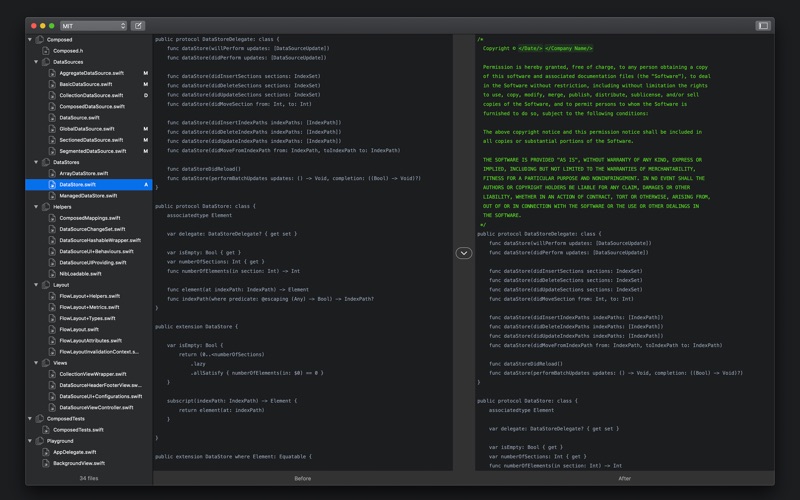Select ComposedDataSource.swift in the file list
The height and width of the screenshot is (500, 800).
pyautogui.click(x=89, y=107)
